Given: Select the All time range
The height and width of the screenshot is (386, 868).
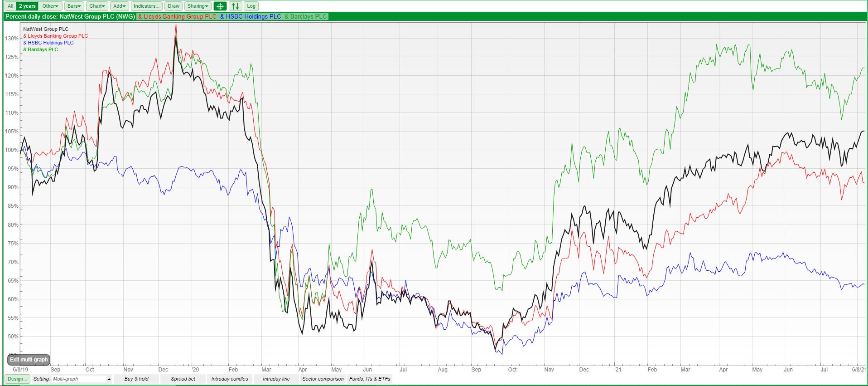Looking at the screenshot, I should (x=10, y=6).
